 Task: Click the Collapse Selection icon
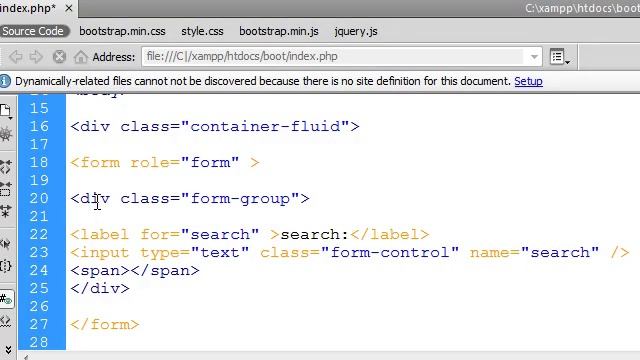[6, 189]
